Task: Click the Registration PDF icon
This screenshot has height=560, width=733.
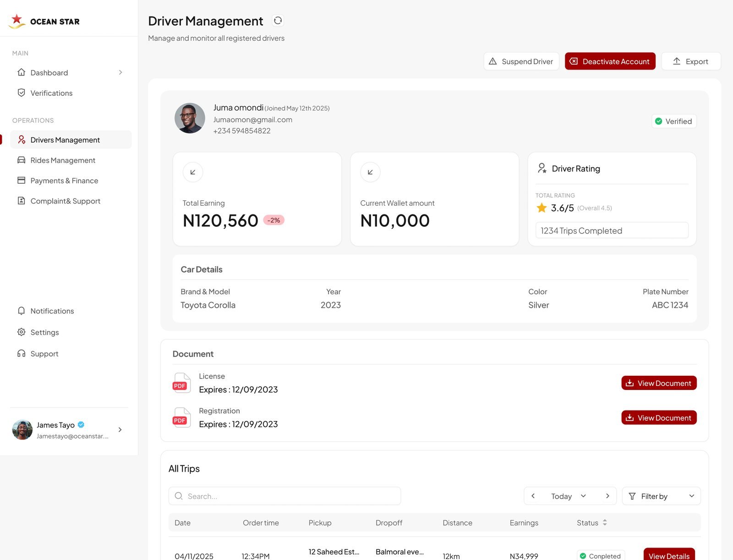Action: (181, 417)
